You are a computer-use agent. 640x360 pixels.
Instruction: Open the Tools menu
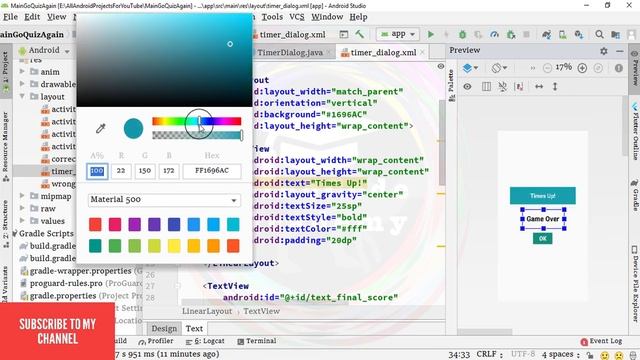(x=272, y=17)
